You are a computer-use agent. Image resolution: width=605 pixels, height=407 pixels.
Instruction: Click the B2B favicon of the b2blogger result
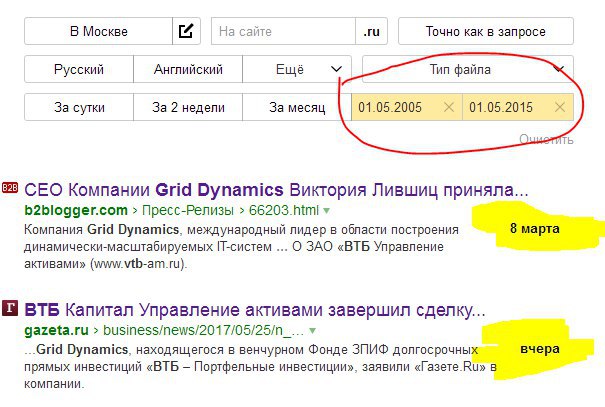10,187
